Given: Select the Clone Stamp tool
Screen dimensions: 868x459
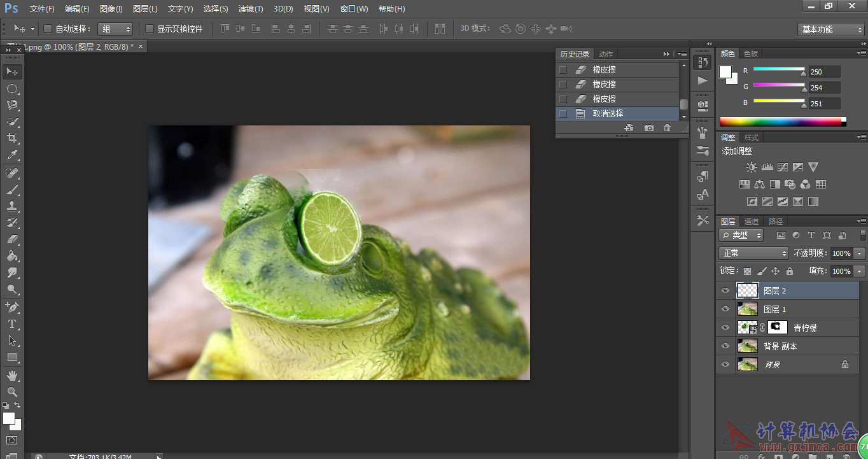Looking at the screenshot, I should tap(12, 206).
